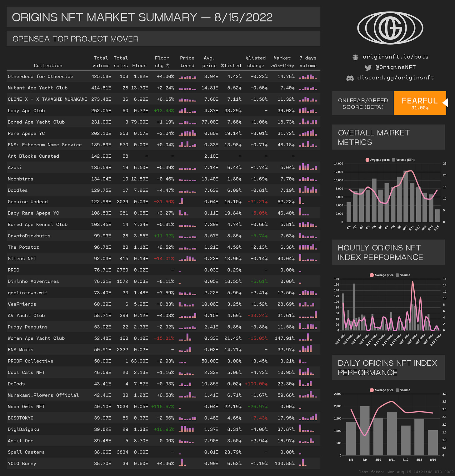
Task: Click BOSOTOKYO 7 days volume sparkline
Action: [x=308, y=417]
